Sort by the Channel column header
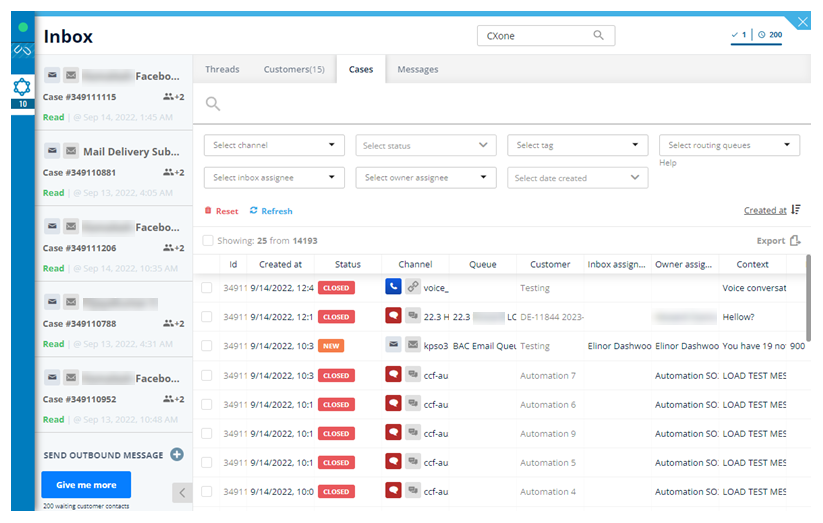This screenshot has height=523, width=823. pos(415,264)
